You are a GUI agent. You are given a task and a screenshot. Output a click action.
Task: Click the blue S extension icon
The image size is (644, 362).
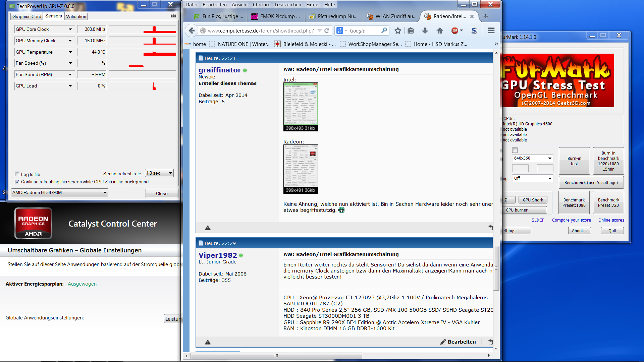(x=474, y=31)
